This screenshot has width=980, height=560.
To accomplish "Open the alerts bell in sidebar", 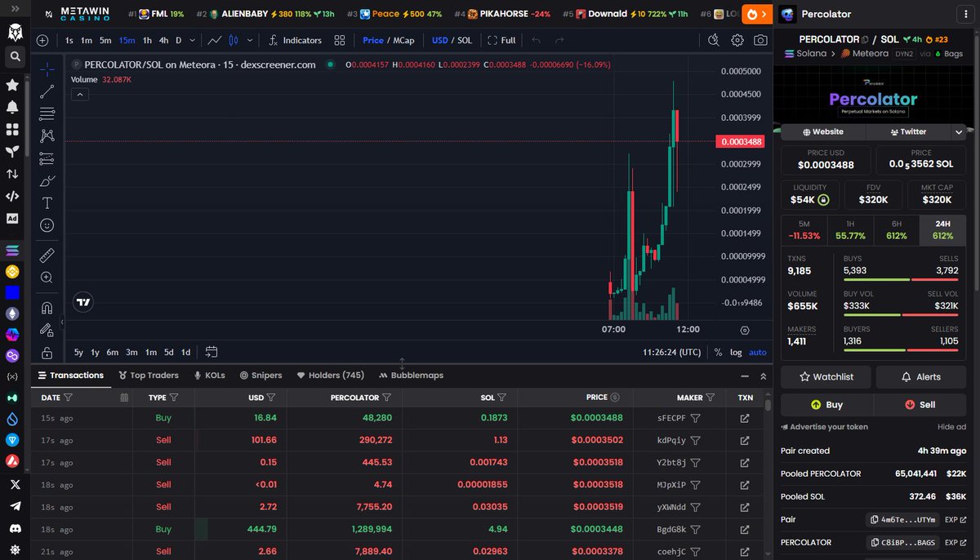I will pos(12,107).
